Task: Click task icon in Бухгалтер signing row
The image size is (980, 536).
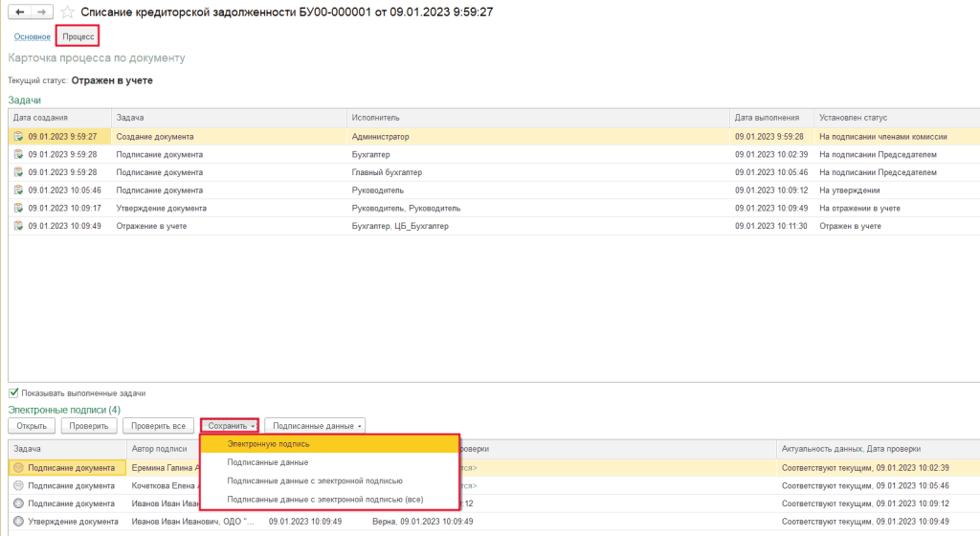Action: [x=19, y=154]
